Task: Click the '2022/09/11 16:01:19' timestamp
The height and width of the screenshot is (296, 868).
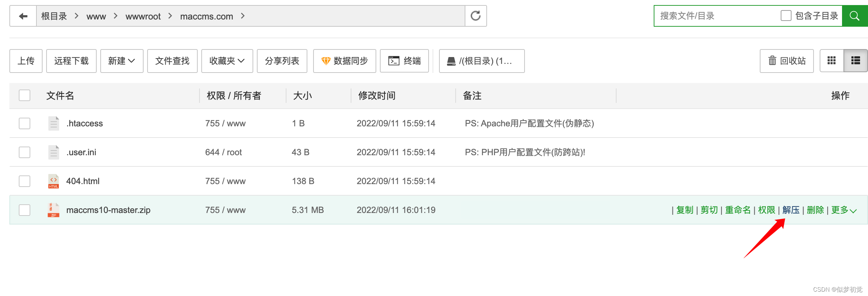Action: click(x=396, y=210)
